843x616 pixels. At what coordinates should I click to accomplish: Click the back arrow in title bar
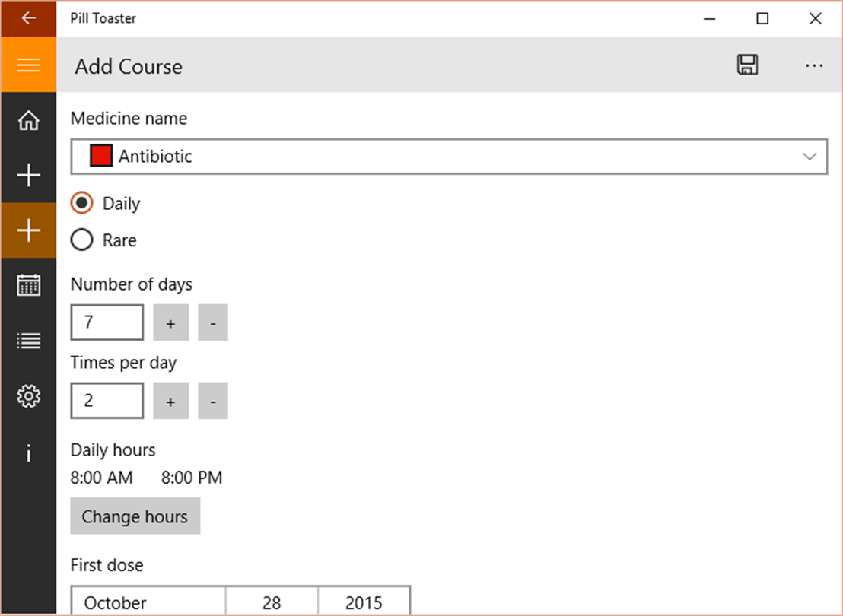click(28, 18)
